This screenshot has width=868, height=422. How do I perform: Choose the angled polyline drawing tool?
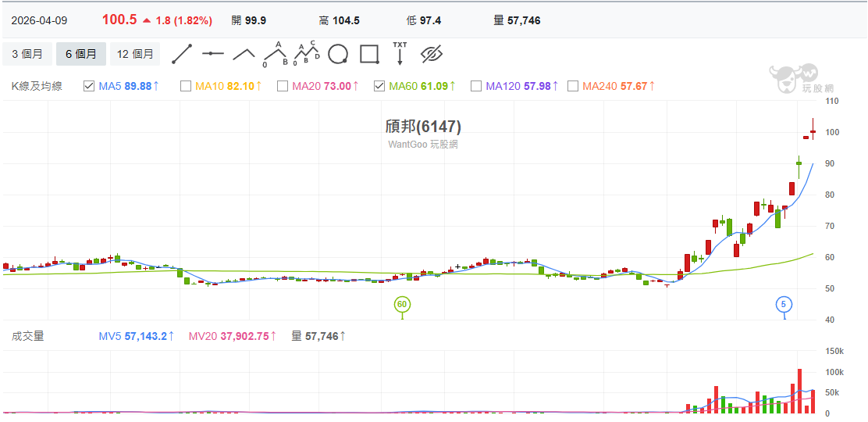pyautogui.click(x=244, y=54)
